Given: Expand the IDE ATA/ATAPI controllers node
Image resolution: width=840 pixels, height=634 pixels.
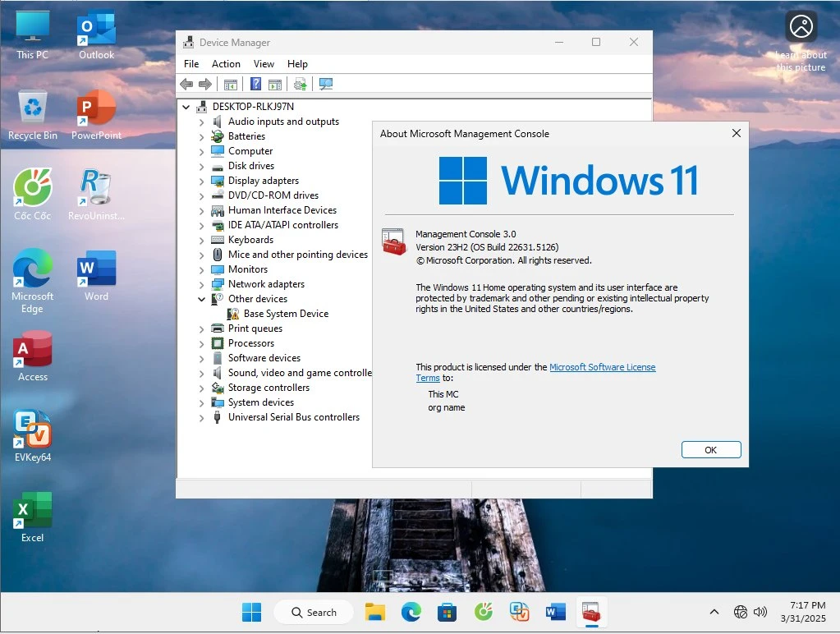Looking at the screenshot, I should click(x=201, y=226).
